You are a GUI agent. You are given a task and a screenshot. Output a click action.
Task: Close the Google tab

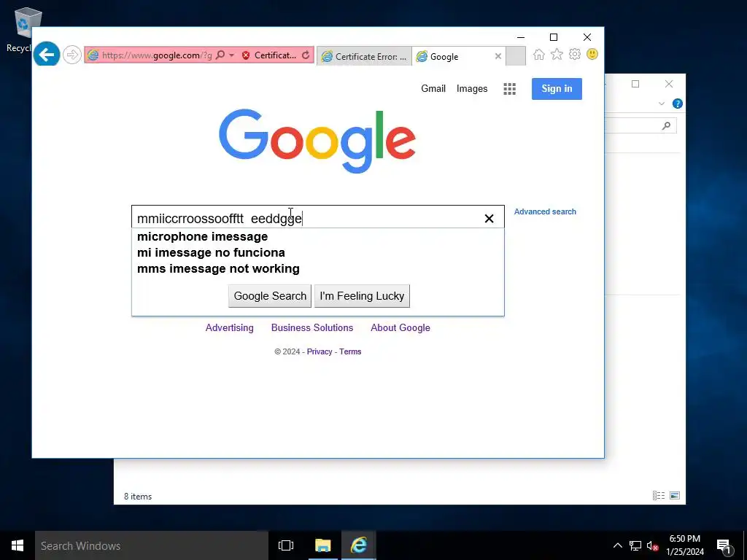[498, 56]
